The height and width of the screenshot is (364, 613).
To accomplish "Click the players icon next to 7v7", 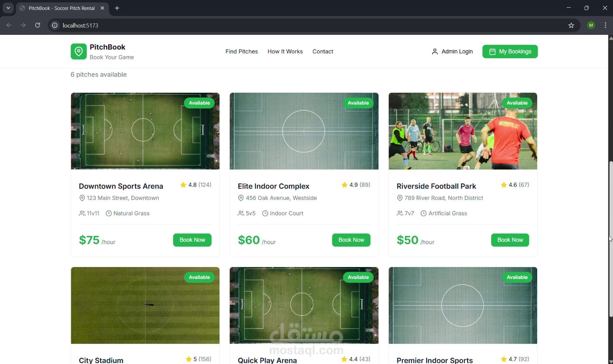I will 400,213.
